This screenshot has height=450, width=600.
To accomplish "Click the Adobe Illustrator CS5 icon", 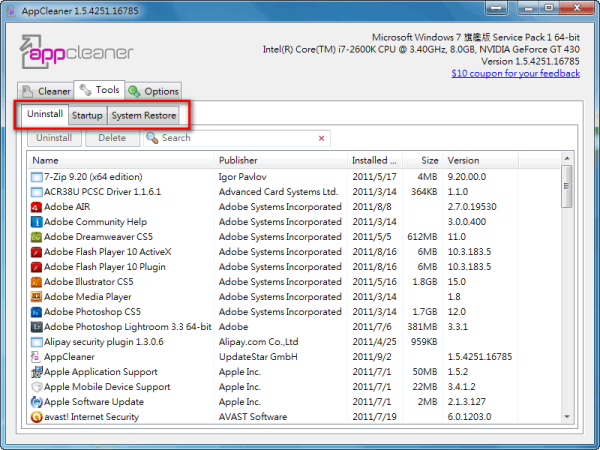I will click(36, 282).
